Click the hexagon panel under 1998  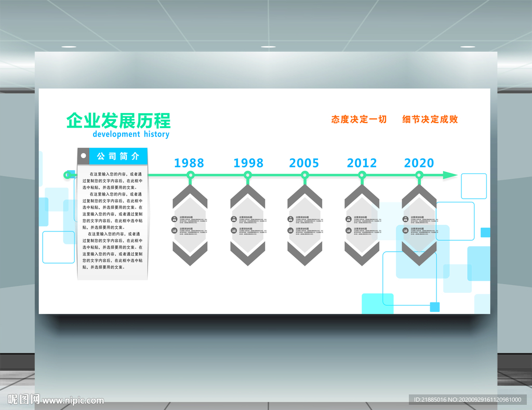(x=248, y=225)
